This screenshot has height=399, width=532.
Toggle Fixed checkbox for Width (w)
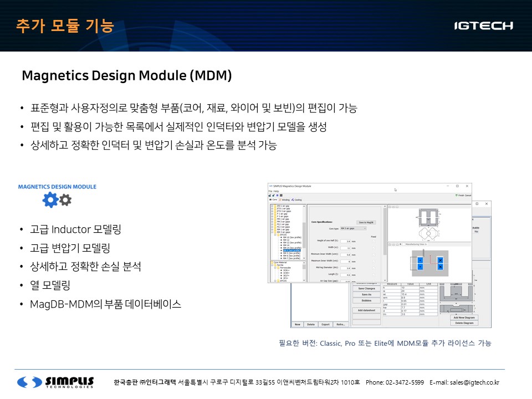[374, 248]
